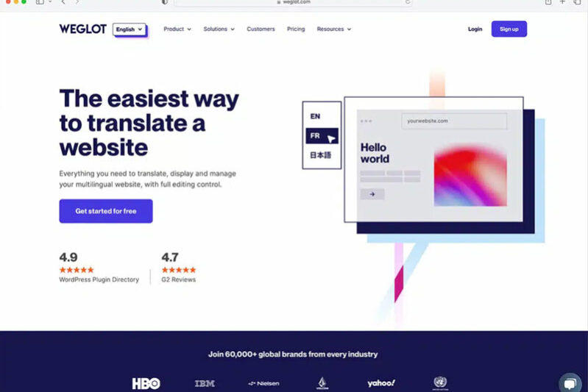Go to the Customers page
588x392 pixels.
point(261,29)
